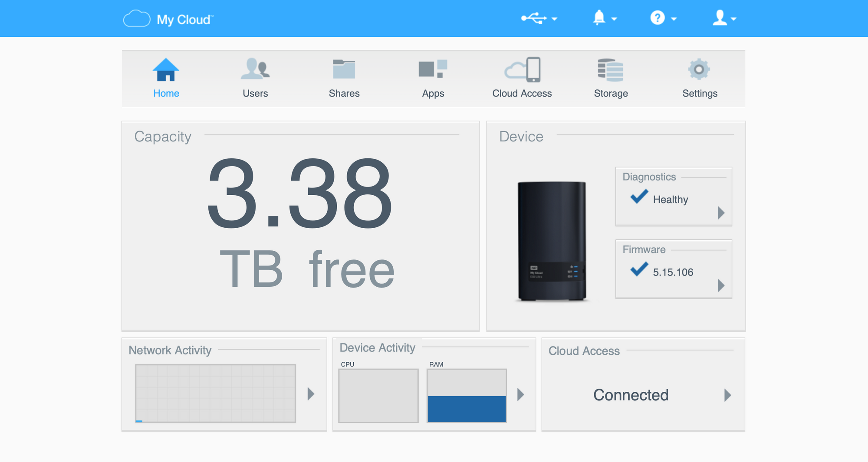Open the Storage configuration page
The height and width of the screenshot is (462, 868).
610,77
